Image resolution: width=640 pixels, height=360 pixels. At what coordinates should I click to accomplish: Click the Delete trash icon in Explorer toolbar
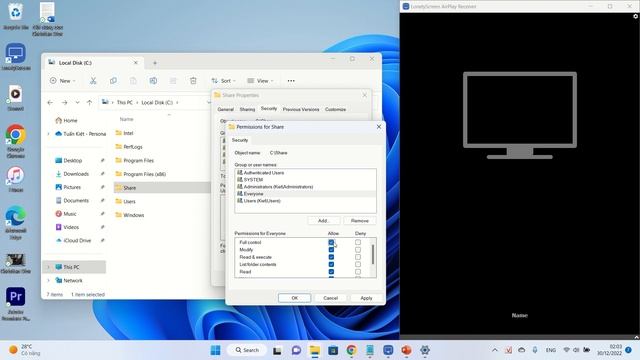(193, 81)
